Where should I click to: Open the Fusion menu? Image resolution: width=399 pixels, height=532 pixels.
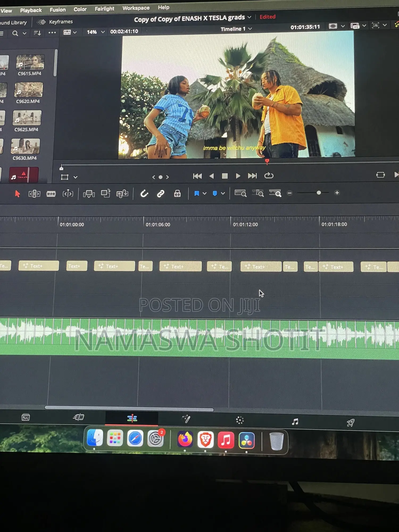tap(58, 10)
